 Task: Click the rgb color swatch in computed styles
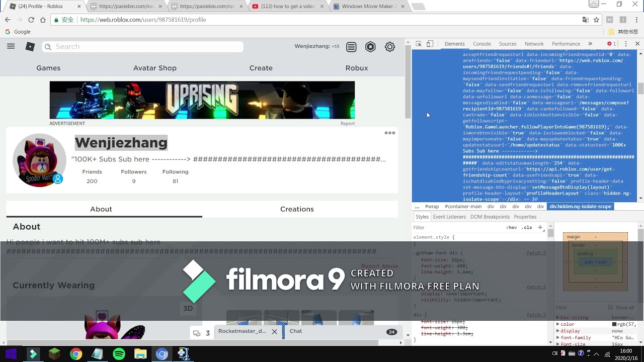pyautogui.click(x=614, y=324)
